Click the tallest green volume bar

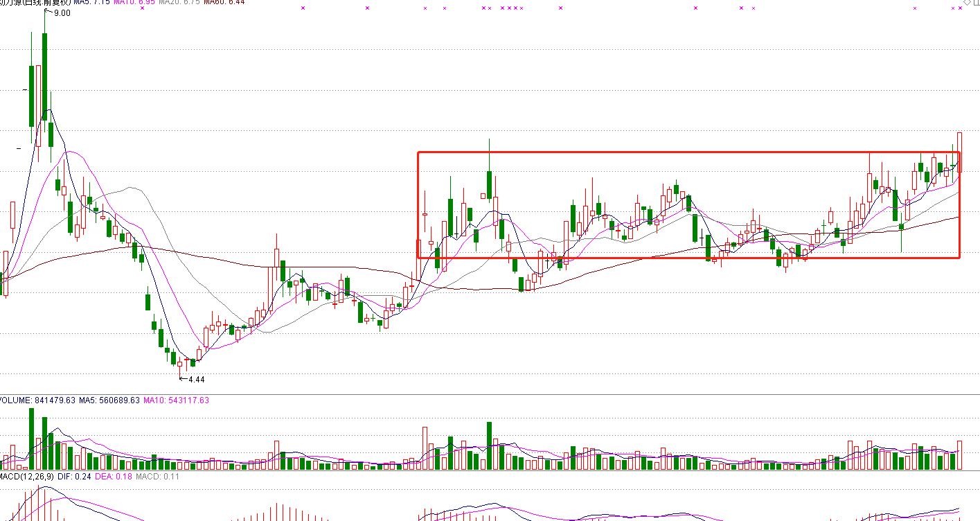pyautogui.click(x=31, y=439)
